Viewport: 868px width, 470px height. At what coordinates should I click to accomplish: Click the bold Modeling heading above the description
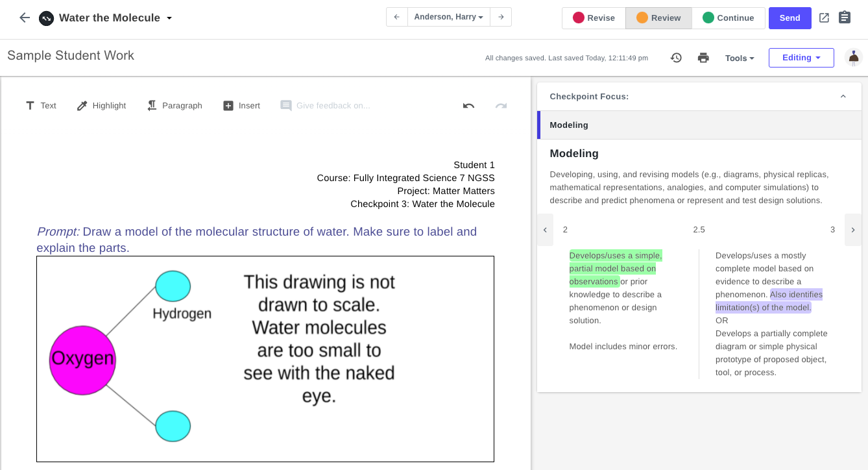[574, 154]
